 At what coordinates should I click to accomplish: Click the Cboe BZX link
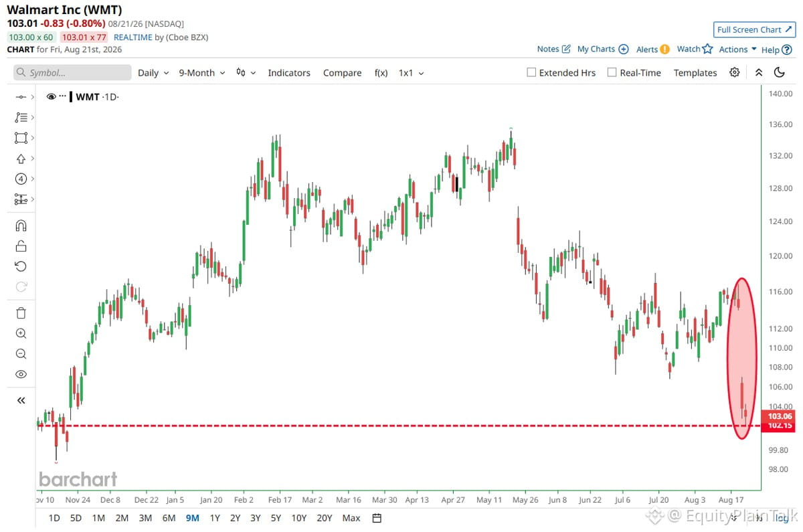tap(186, 37)
